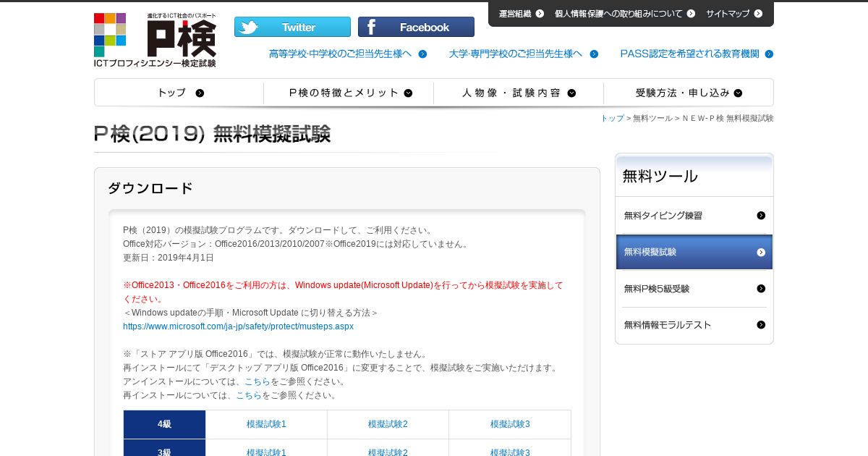Open 大学・専門学校のご担当先生様へ link
Viewport: 868px width, 456px height.
[x=515, y=54]
